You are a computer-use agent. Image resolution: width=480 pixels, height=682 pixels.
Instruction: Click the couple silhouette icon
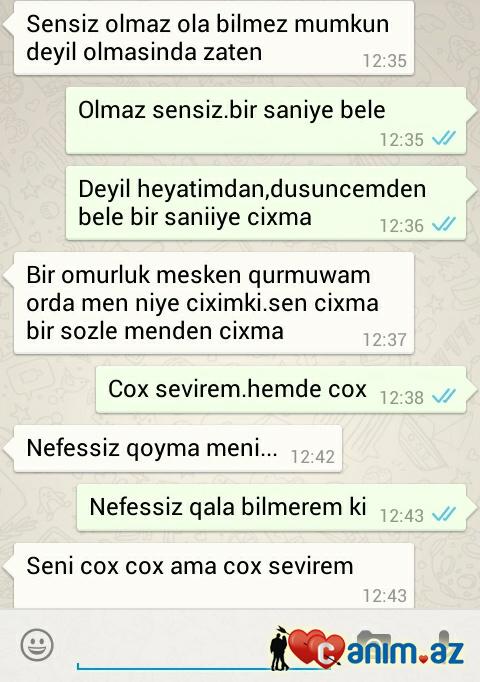click(279, 649)
